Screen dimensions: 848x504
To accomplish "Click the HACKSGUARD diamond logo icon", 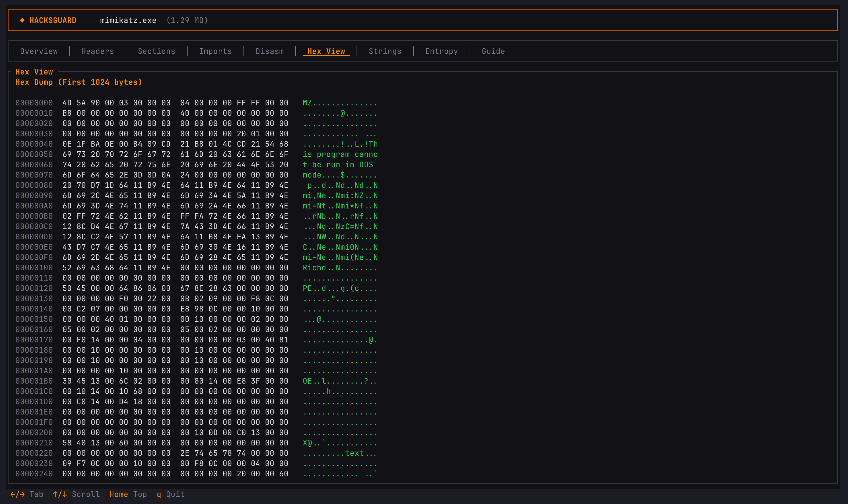I will coord(22,20).
